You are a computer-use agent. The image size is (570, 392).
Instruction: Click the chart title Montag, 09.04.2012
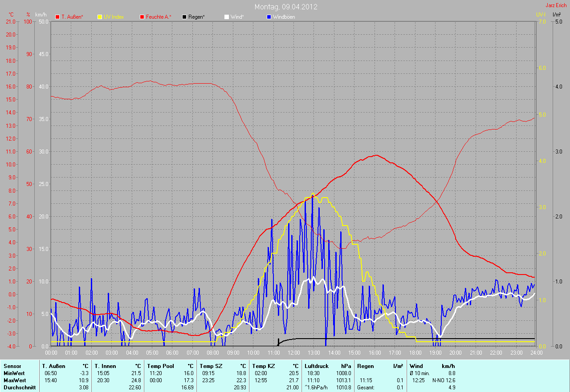point(286,7)
